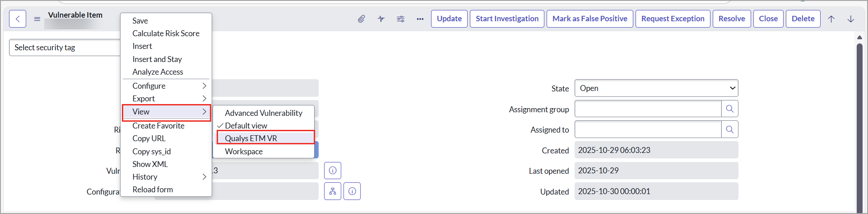
Task: Click the Assignment group input field
Action: pyautogui.click(x=648, y=109)
